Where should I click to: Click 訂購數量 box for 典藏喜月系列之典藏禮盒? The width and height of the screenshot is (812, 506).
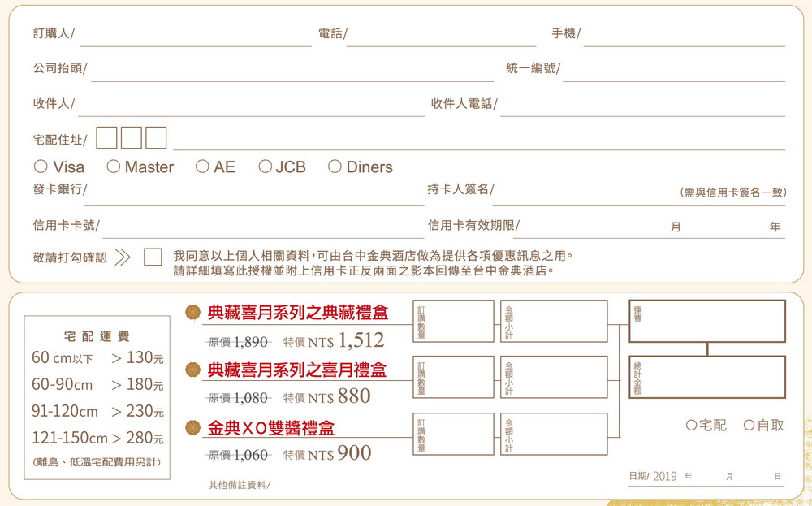click(x=453, y=321)
